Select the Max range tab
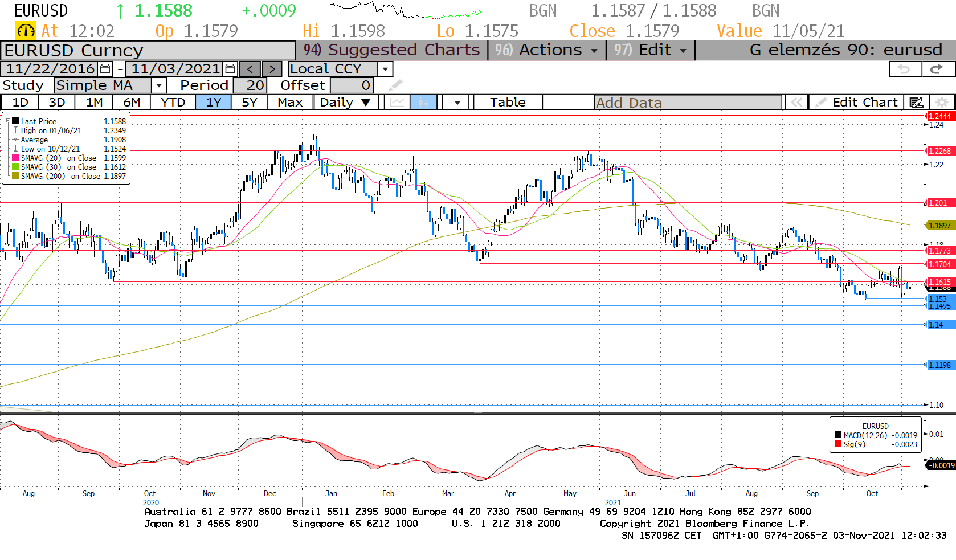The height and width of the screenshot is (560, 956). (290, 103)
